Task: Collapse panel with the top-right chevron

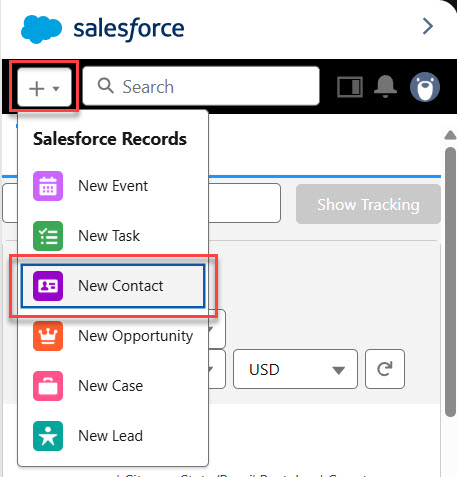Action: [428, 26]
